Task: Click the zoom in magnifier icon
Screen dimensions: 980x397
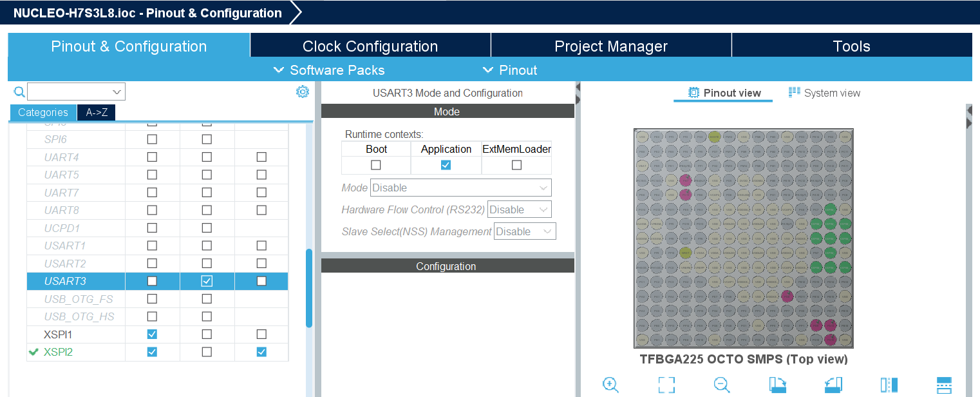Action: pyautogui.click(x=610, y=385)
